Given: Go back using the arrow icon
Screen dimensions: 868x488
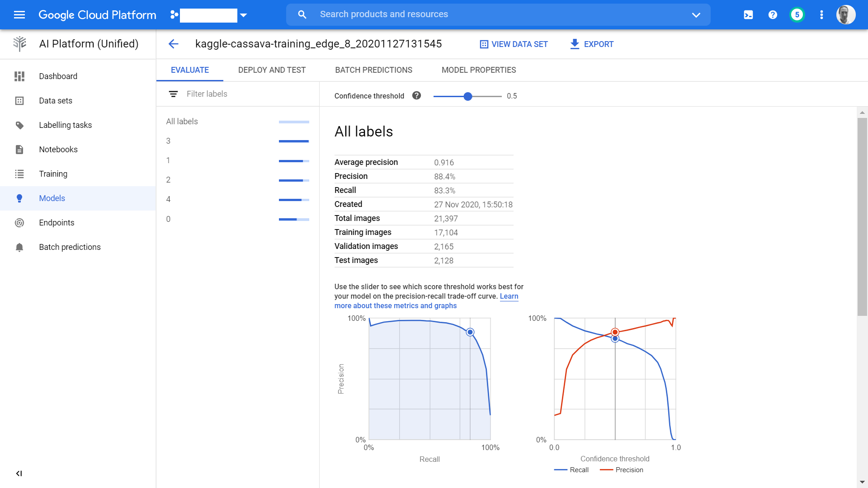Looking at the screenshot, I should coord(174,44).
